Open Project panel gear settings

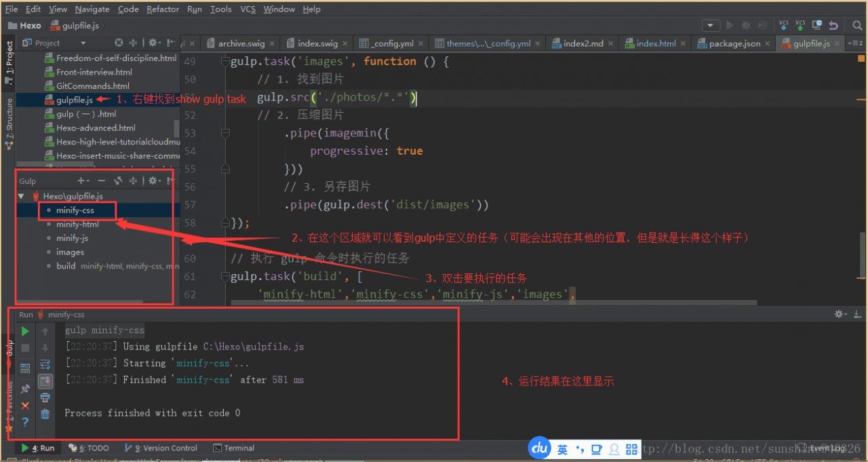(154, 43)
